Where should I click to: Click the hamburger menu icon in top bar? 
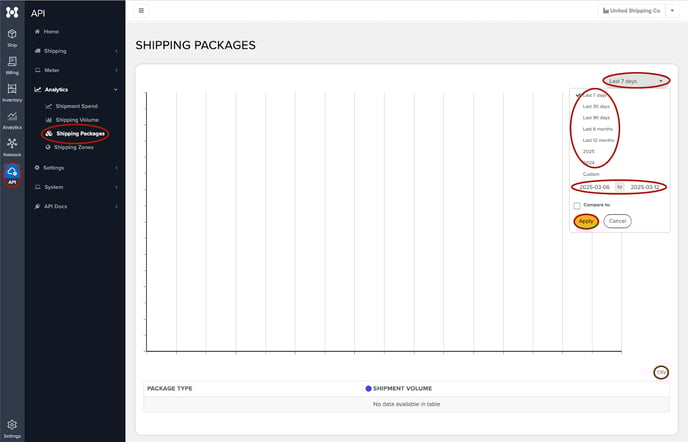(x=141, y=10)
